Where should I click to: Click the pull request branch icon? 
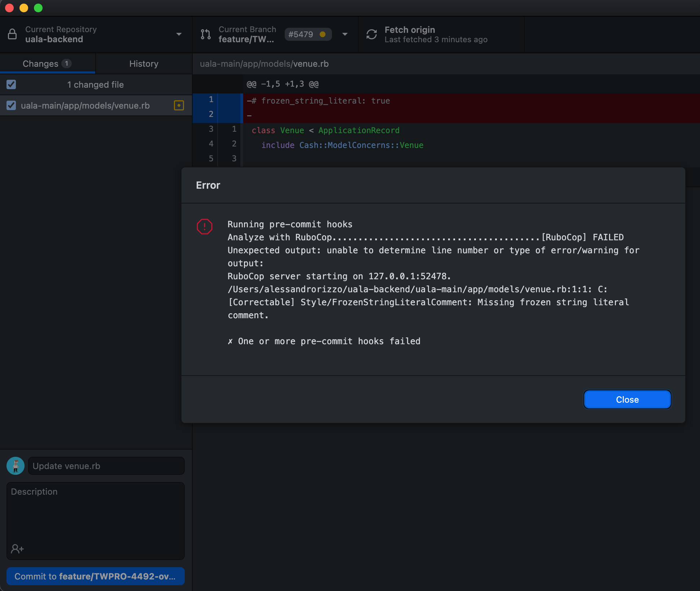point(206,34)
